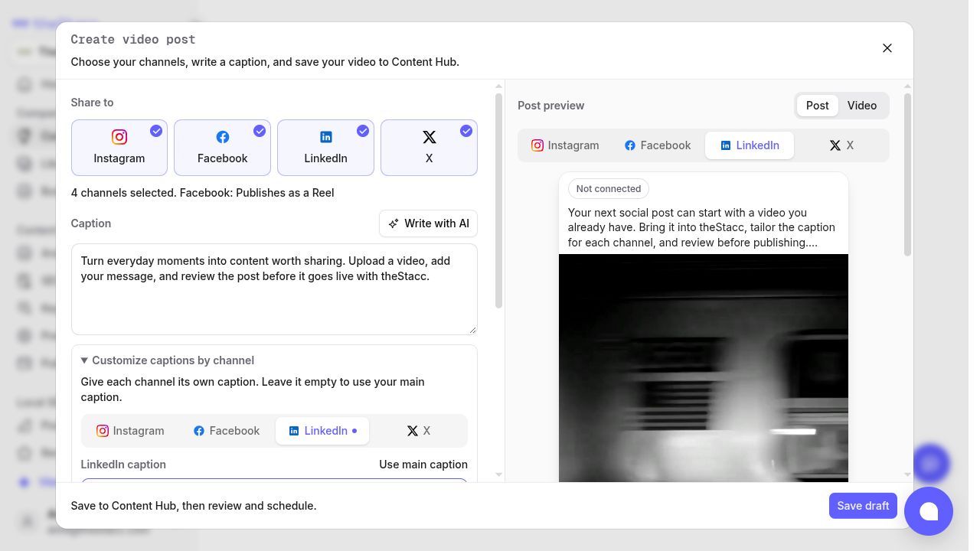This screenshot has height=551, width=980.
Task: Close the Create video post dialog
Action: tap(887, 48)
